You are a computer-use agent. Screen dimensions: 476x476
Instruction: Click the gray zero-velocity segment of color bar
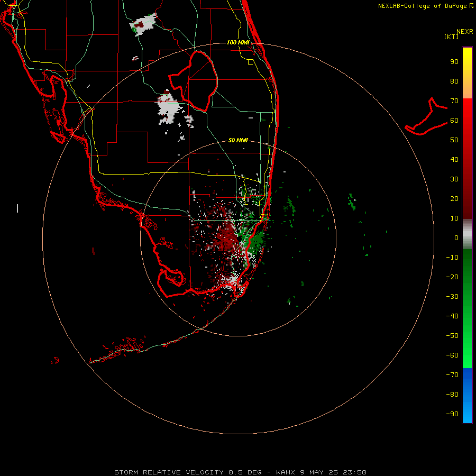click(467, 234)
